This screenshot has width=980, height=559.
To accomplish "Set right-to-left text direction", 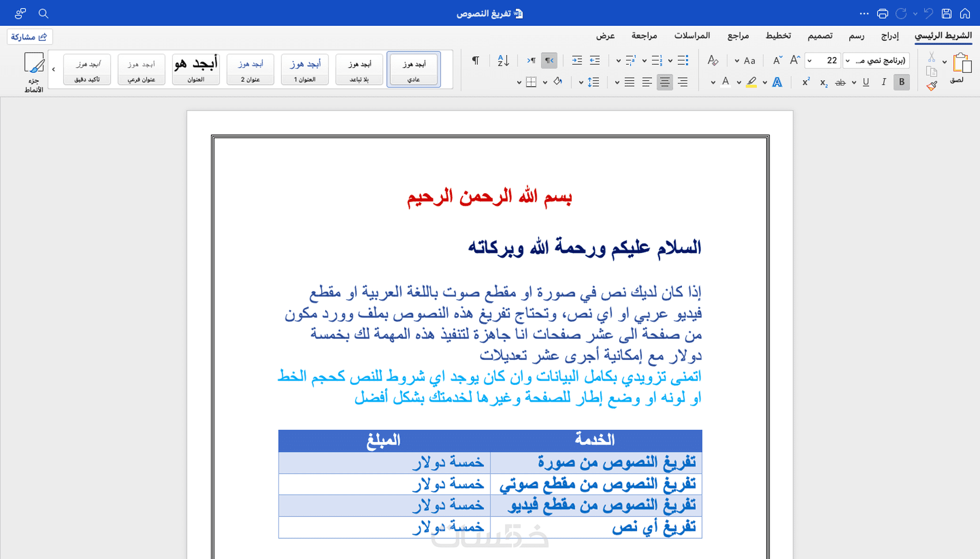I will click(x=549, y=60).
